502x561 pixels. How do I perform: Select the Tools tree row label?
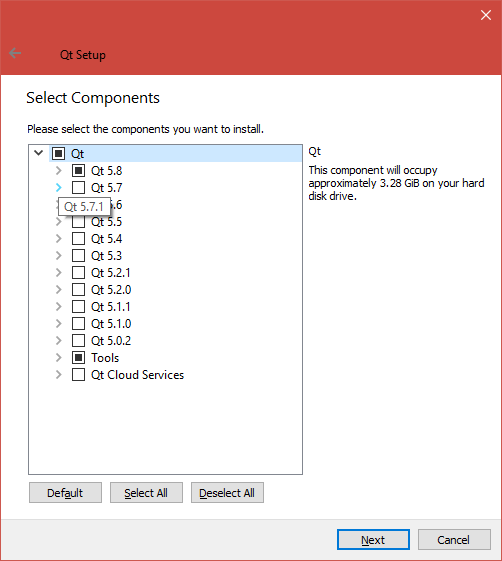pos(105,357)
